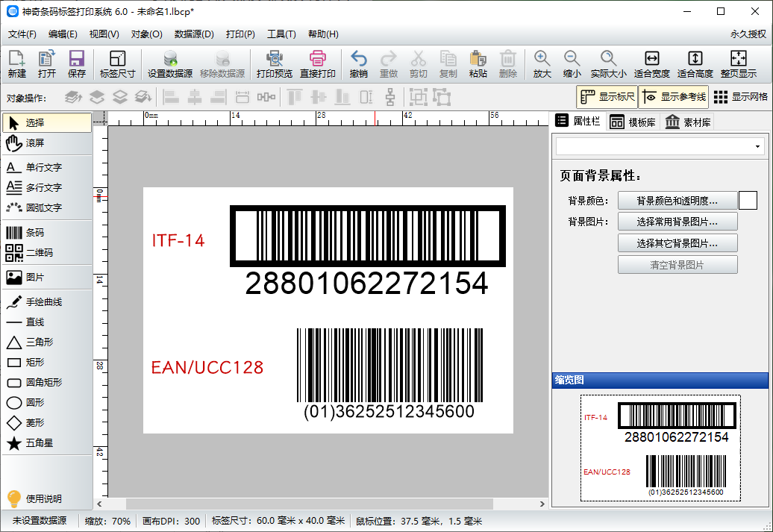The height and width of the screenshot is (532, 773).
Task: Save the label with 保存 icon
Action: (x=76, y=64)
